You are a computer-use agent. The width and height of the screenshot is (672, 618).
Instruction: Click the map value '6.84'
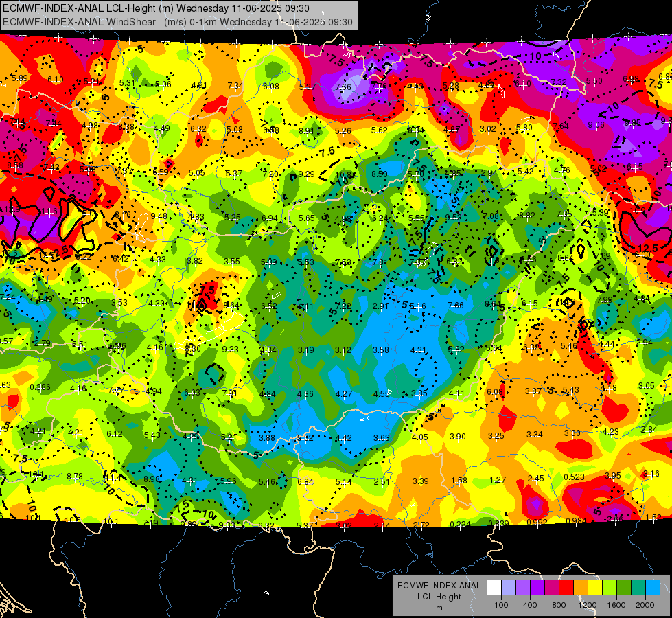305,482
